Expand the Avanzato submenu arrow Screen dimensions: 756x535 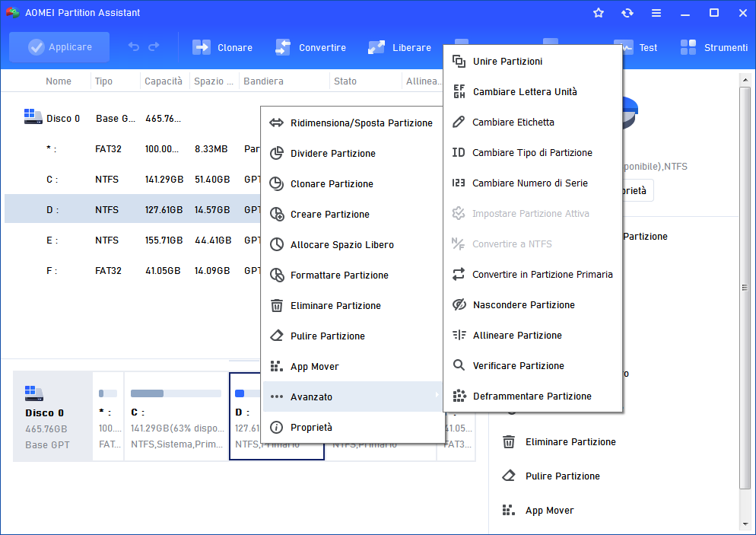[437, 395]
